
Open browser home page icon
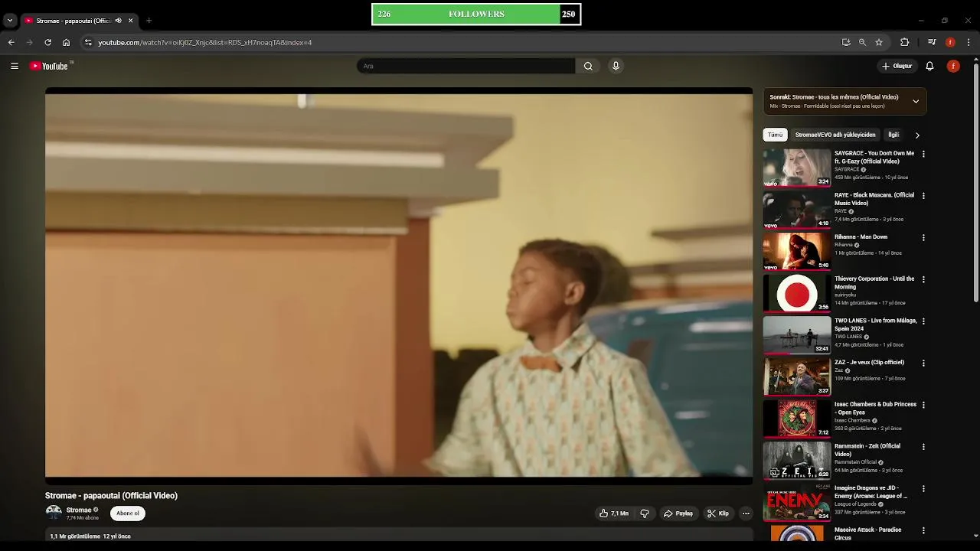click(66, 42)
